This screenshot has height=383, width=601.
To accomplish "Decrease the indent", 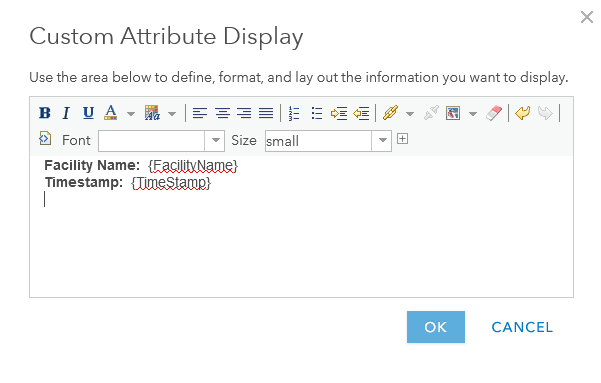I will click(x=361, y=113).
